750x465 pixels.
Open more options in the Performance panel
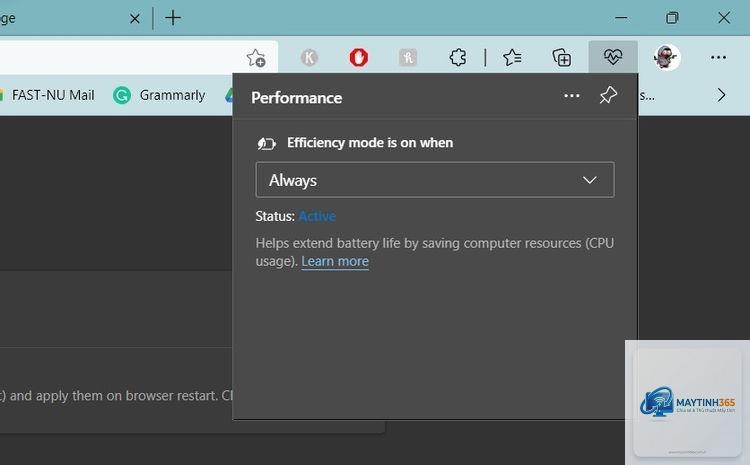point(572,96)
